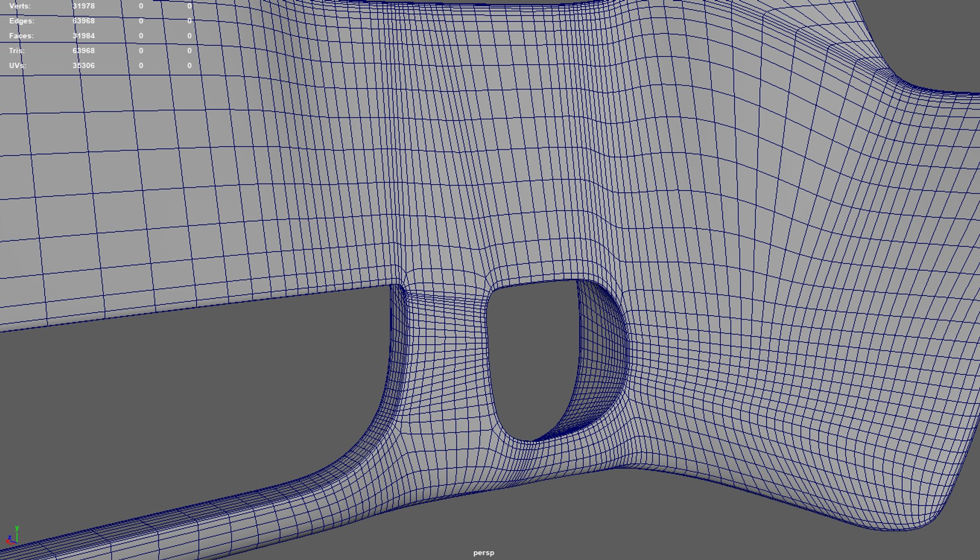This screenshot has width=980, height=560.
Task: Select the persp camera name label
Action: [x=484, y=553]
